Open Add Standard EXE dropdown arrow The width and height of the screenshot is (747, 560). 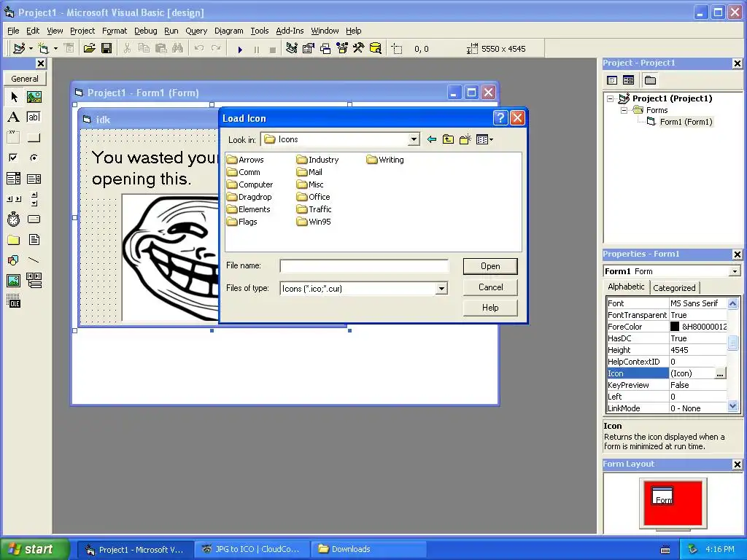tap(31, 49)
